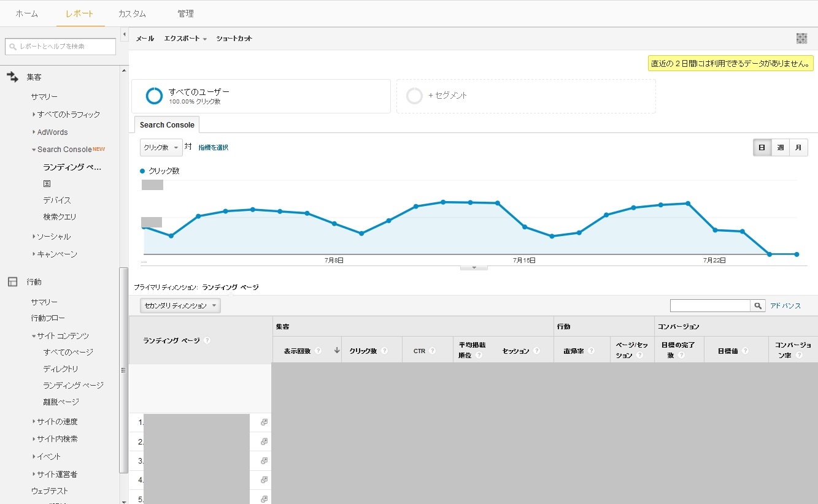Click the 7月15日 data point on chart
Image resolution: width=818 pixels, height=504 pixels.
(x=525, y=227)
